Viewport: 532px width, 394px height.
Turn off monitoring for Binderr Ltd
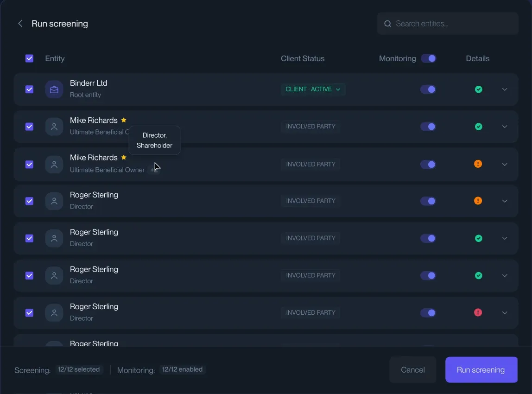point(428,89)
